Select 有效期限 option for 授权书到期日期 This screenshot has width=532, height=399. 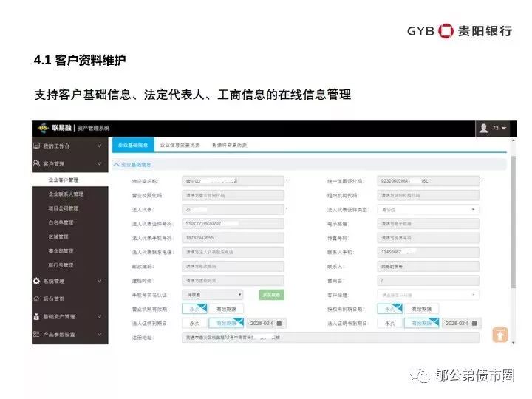coord(421,309)
